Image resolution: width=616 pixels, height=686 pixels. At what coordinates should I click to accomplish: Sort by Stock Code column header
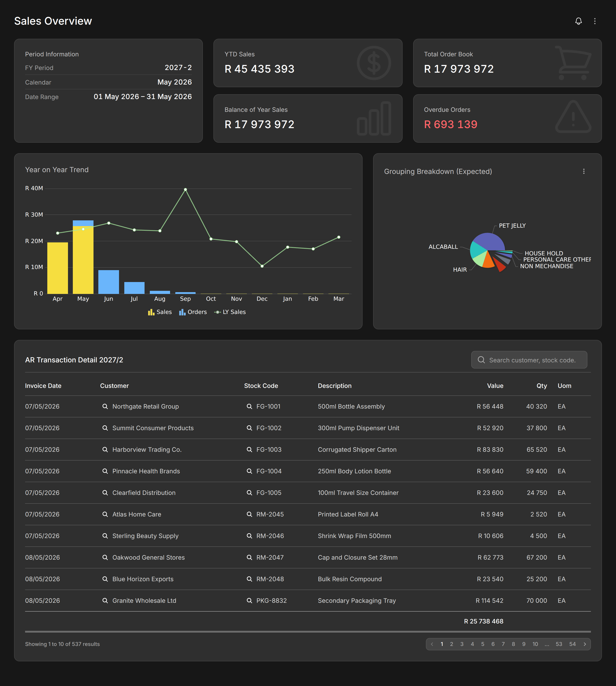click(x=261, y=385)
